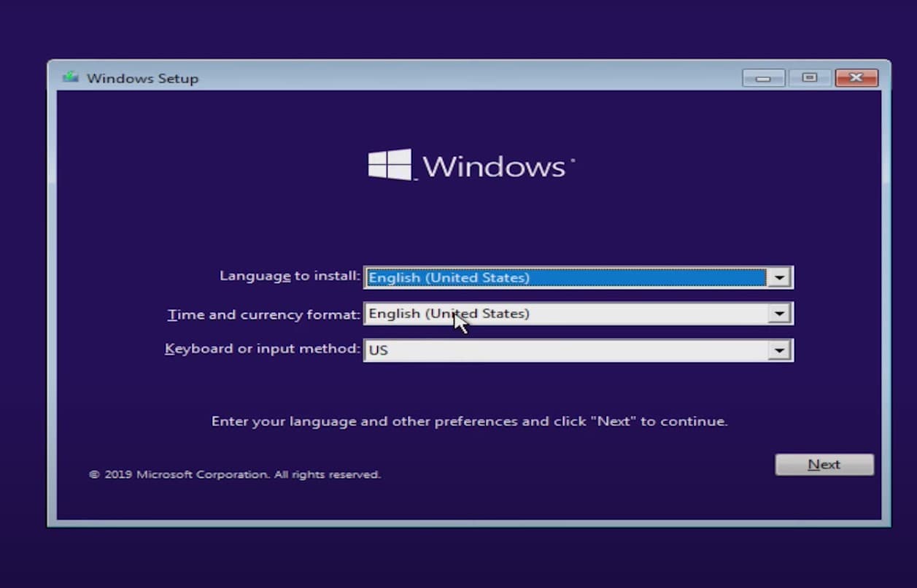Click the "Enter your language" instruction text

click(x=469, y=421)
